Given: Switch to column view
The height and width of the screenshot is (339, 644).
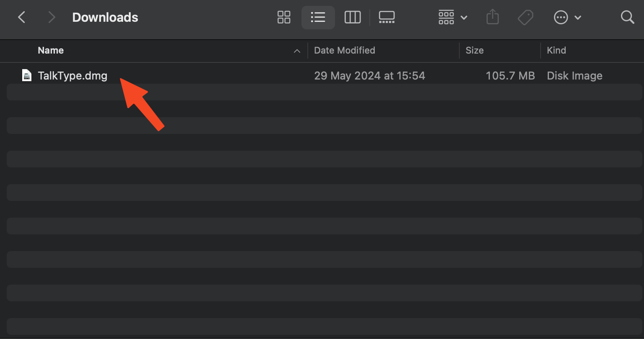Looking at the screenshot, I should [353, 17].
